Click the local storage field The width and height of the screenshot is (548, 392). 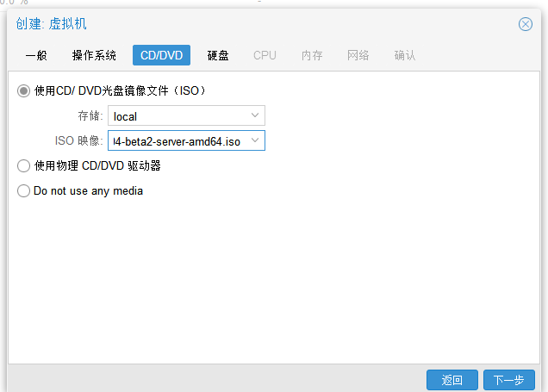click(186, 115)
